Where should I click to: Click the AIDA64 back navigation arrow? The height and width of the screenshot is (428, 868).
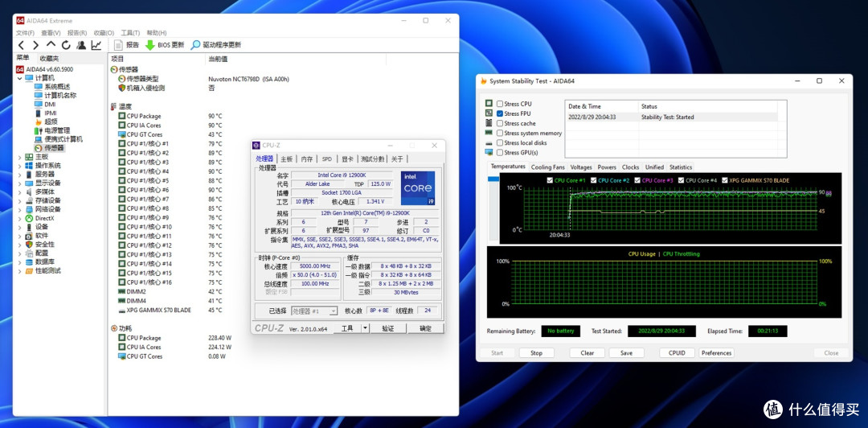click(x=23, y=45)
